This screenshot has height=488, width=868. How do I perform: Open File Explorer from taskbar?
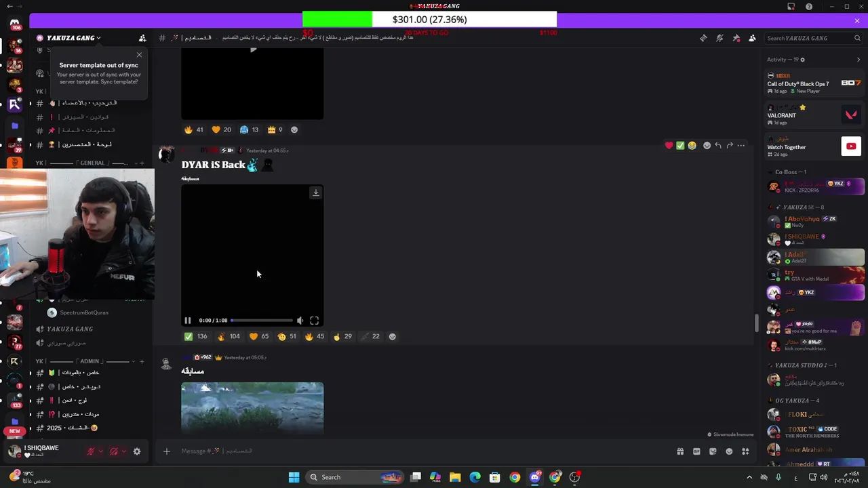click(x=455, y=477)
